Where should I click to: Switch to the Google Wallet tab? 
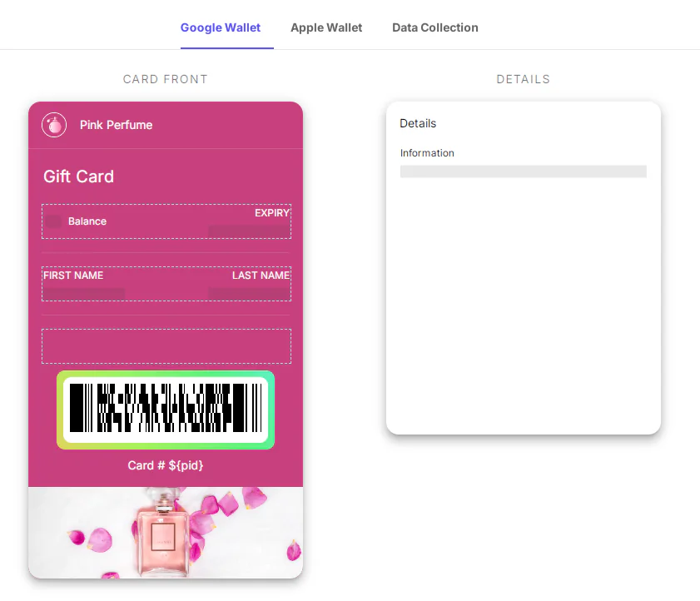(220, 27)
